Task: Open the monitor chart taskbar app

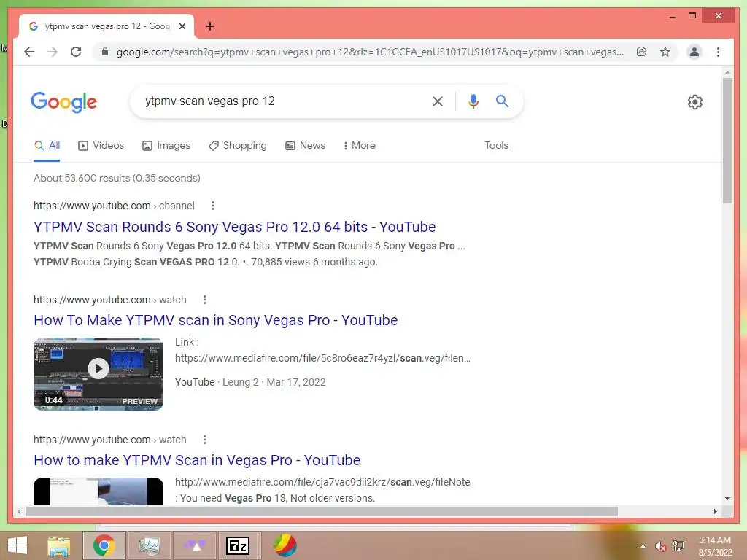Action: click(149, 545)
